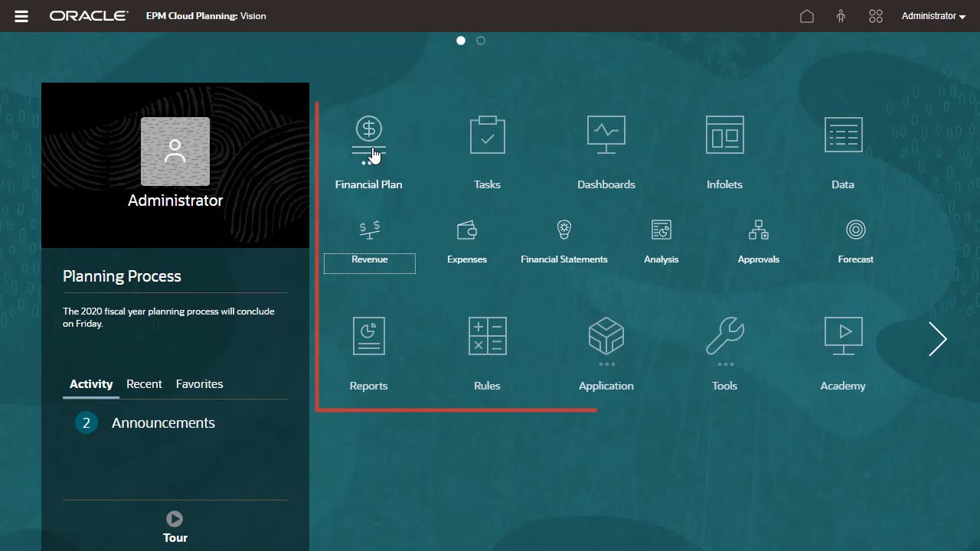
Task: Open the Infolets icon
Action: tap(724, 135)
